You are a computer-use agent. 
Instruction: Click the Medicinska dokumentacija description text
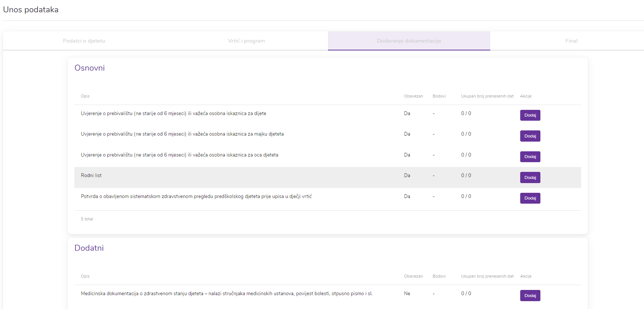(226, 294)
